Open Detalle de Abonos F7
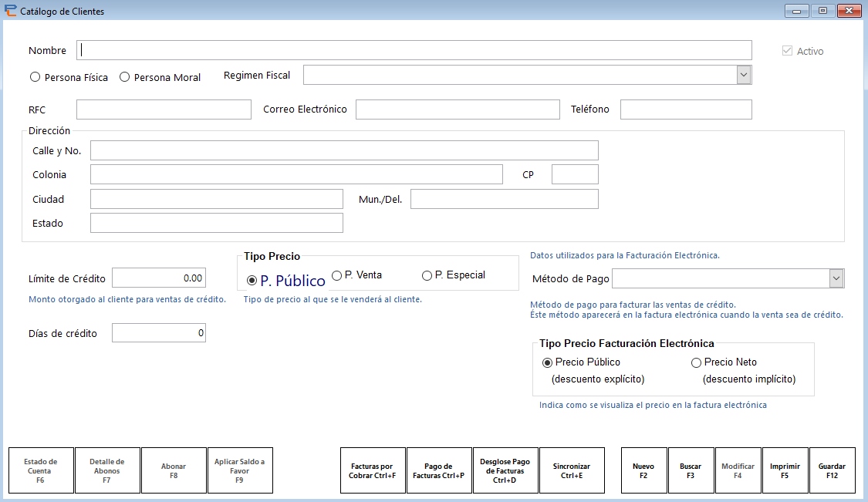The height and width of the screenshot is (502, 868). point(107,470)
